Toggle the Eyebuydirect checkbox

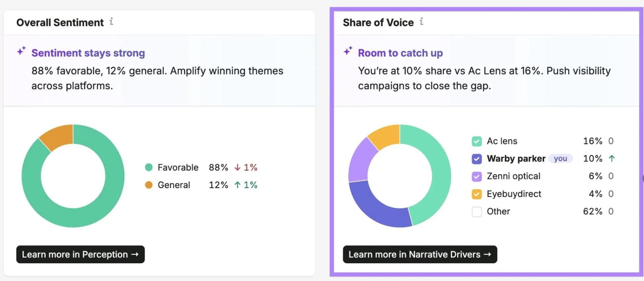click(477, 194)
